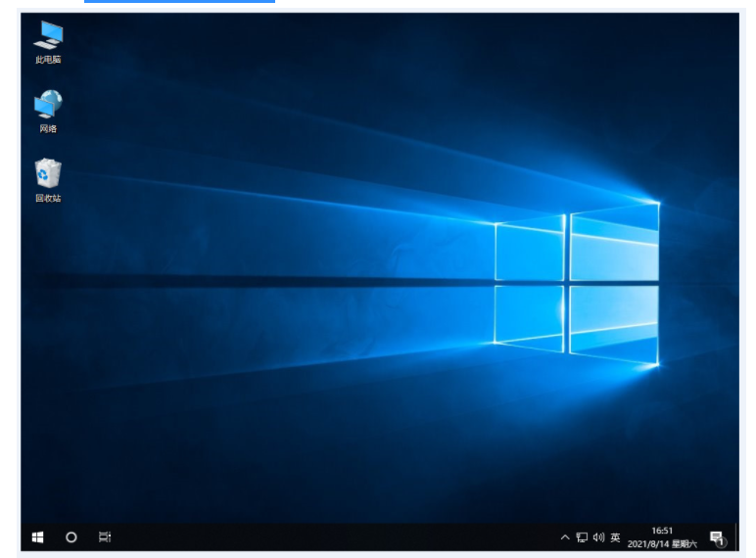
Task: Open Task View from the taskbar
Action: click(105, 537)
